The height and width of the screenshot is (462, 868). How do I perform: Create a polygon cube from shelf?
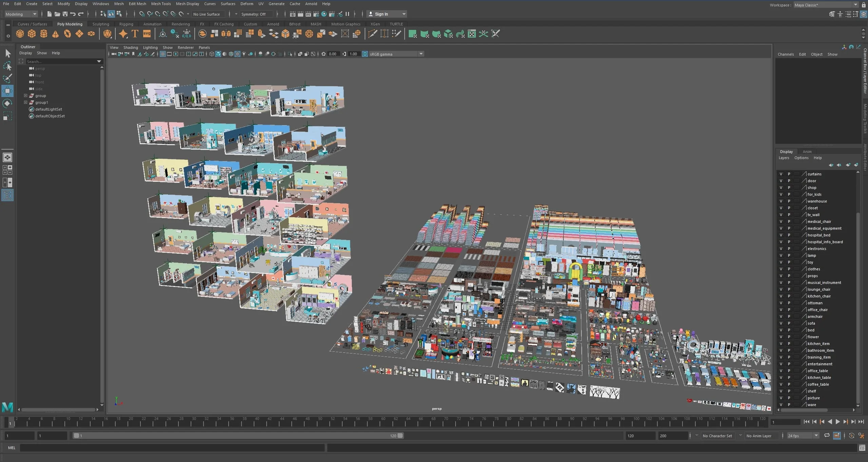click(x=32, y=34)
